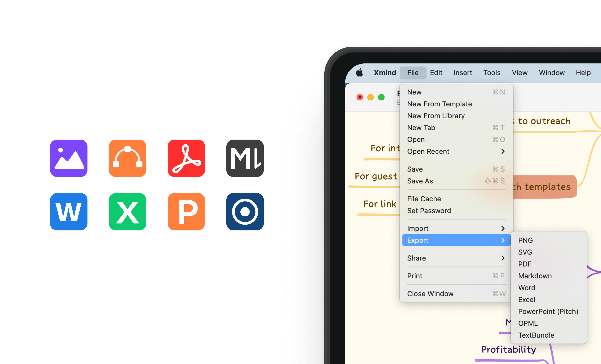The height and width of the screenshot is (364, 601).
Task: Click the dark Markdown icon
Action: [x=245, y=158]
